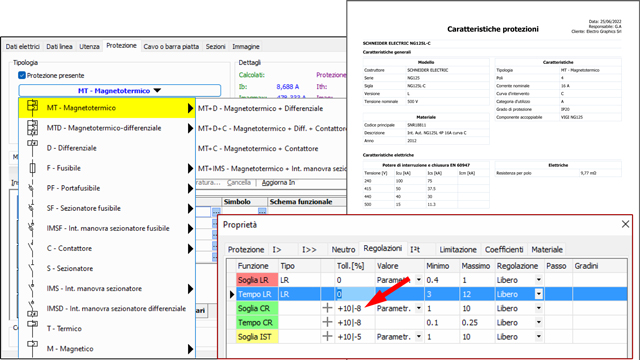Open Regolazione dropdown in Tempo LR row
The height and width of the screenshot is (360, 640).
[x=539, y=294]
